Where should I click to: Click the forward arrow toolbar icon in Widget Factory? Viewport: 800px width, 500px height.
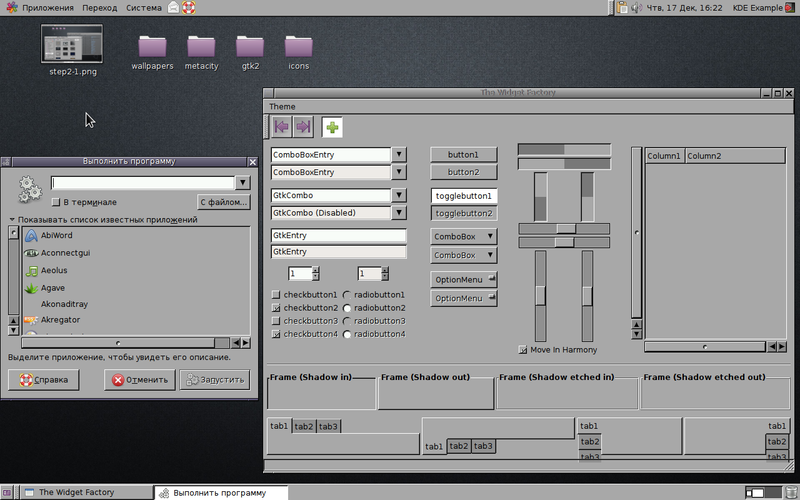coord(303,127)
